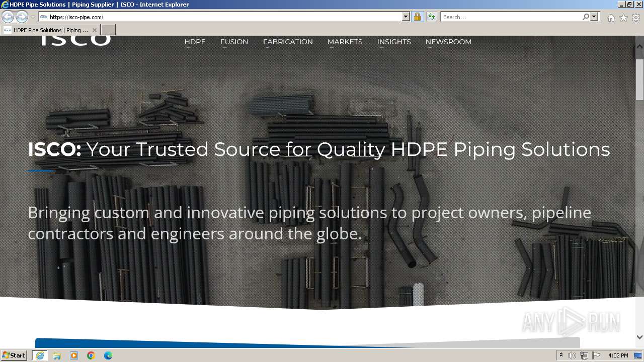Open the search provider dropdown arrow
This screenshot has height=362, width=644.
pos(594,17)
